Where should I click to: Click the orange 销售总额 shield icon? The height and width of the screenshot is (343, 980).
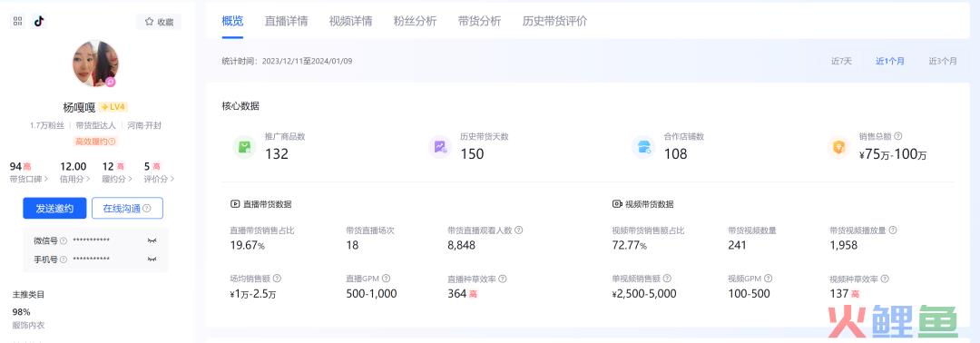838,147
